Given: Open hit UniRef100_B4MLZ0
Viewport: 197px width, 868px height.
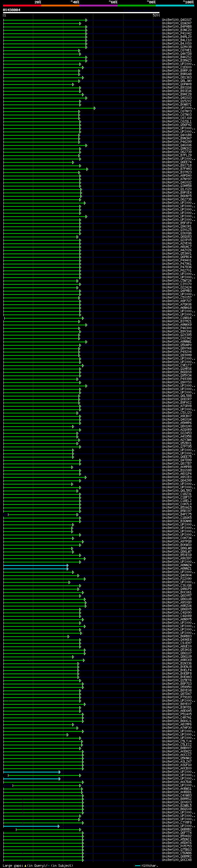Looking at the screenshot, I should coord(177,37).
